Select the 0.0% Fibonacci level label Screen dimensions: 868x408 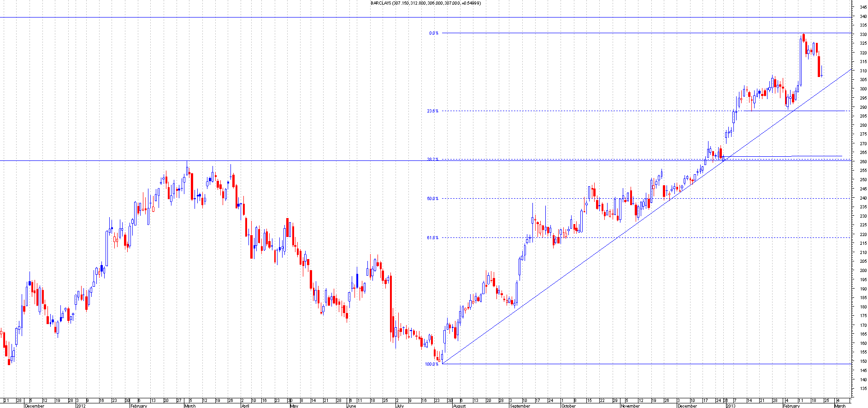(x=433, y=33)
